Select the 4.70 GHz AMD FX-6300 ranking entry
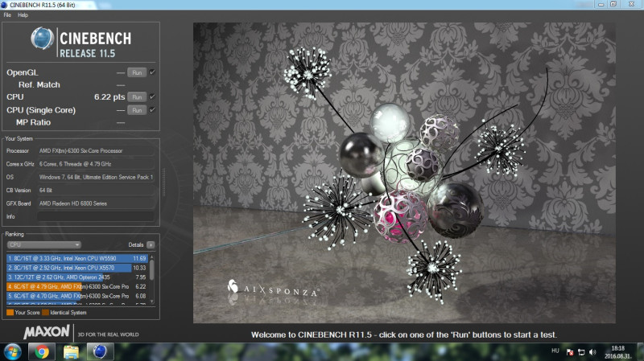This screenshot has width=644, height=361. pyautogui.click(x=77, y=296)
